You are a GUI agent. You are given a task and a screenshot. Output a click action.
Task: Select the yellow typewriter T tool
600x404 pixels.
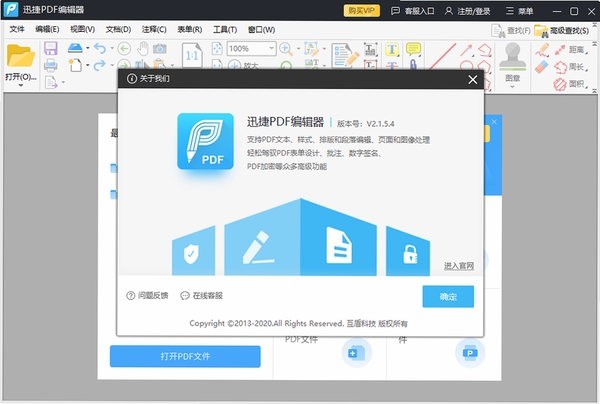point(392,49)
